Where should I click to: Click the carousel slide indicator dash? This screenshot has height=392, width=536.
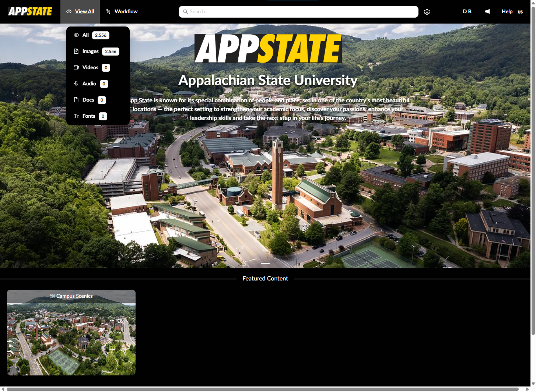[265, 263]
